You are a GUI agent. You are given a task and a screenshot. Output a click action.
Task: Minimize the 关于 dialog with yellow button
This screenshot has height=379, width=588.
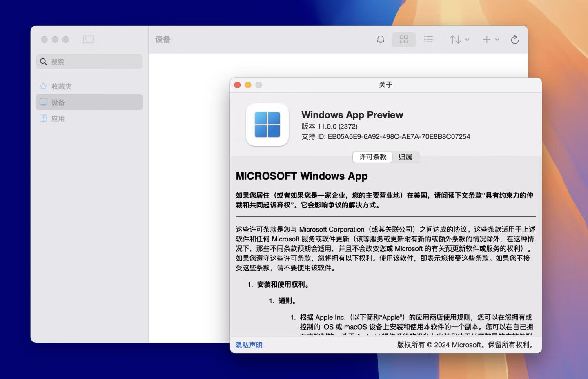[x=248, y=85]
